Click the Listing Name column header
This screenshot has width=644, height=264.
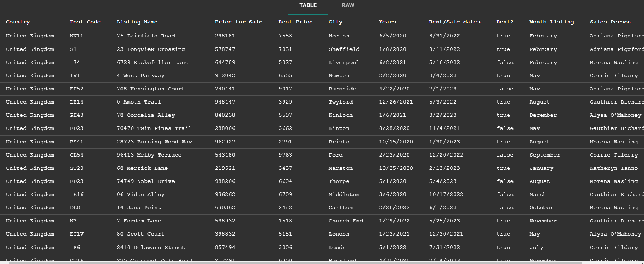tap(137, 22)
